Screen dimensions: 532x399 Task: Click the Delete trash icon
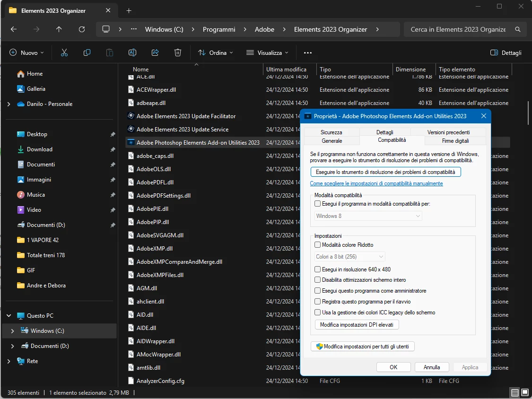[x=178, y=52]
